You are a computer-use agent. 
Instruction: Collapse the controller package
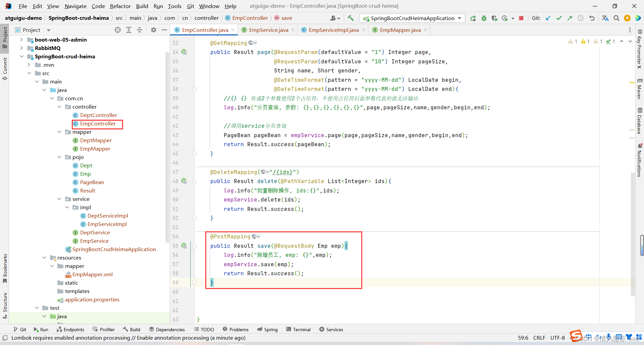[x=59, y=107]
